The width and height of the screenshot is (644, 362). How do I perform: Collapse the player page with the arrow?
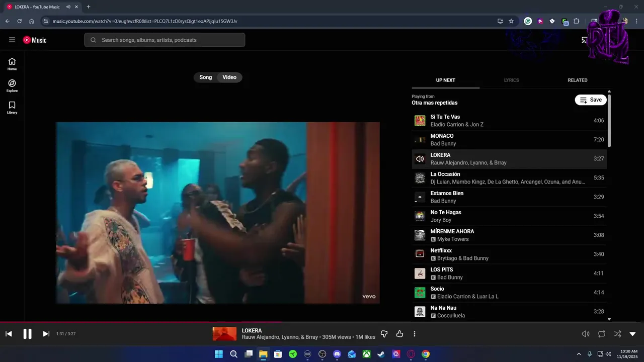[633, 334]
